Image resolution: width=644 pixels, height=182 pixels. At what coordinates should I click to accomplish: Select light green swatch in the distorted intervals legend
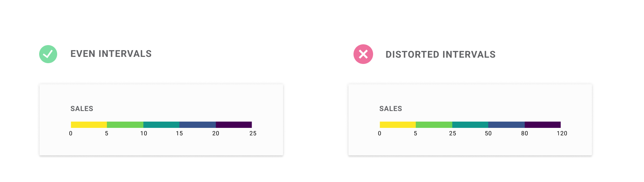click(434, 125)
